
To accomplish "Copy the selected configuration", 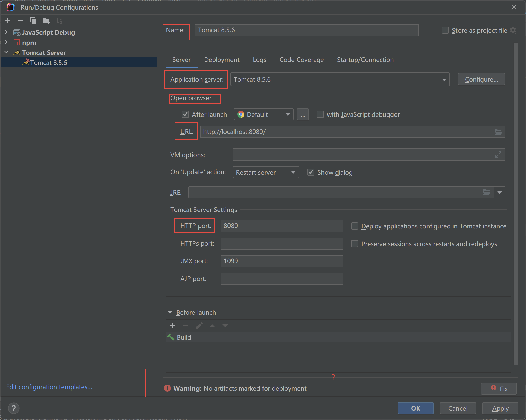I will (33, 21).
